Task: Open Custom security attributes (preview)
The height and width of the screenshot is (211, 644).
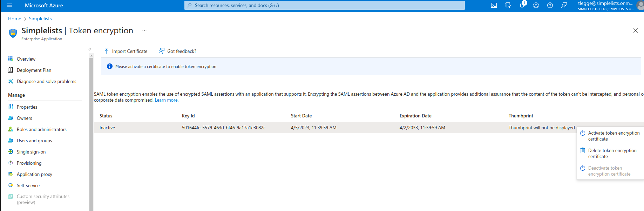Action: [x=43, y=199]
